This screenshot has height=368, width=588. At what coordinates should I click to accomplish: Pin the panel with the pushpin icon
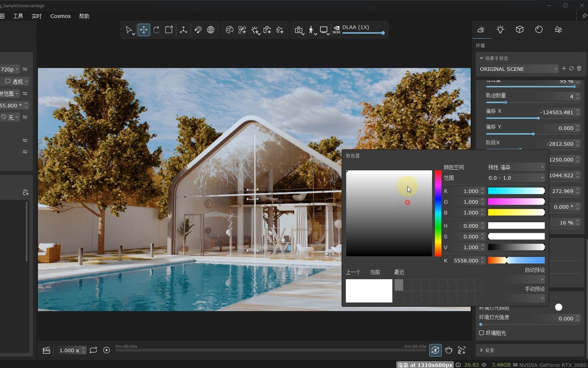(584, 16)
